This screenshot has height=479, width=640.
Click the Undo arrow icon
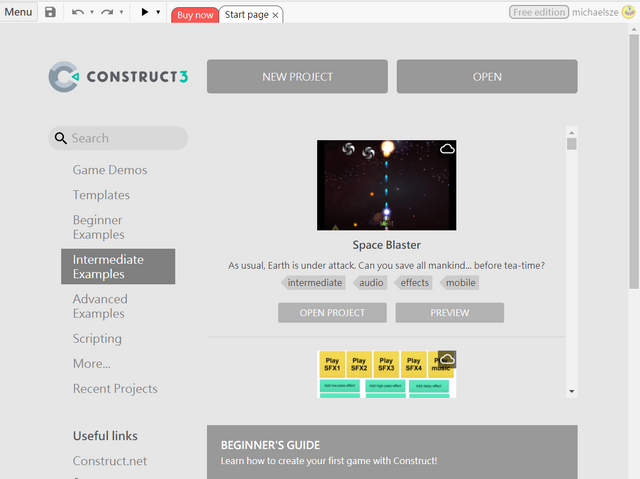(x=78, y=12)
